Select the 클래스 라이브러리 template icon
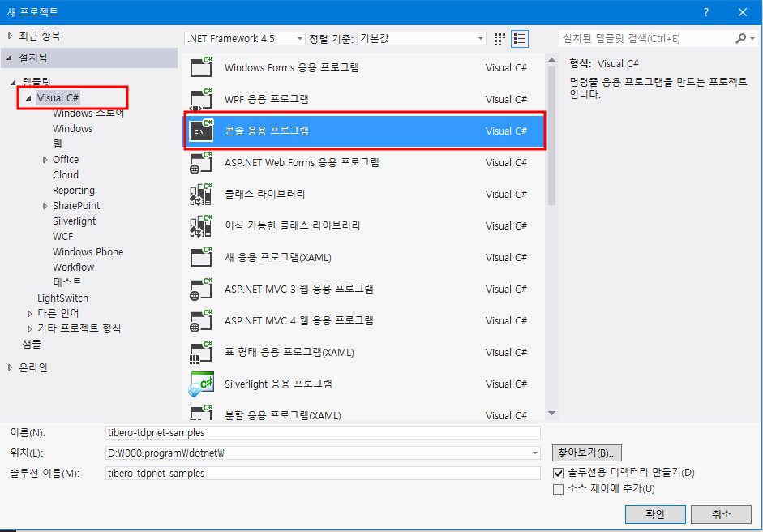Viewport: 763px width, 532px height. click(x=201, y=194)
